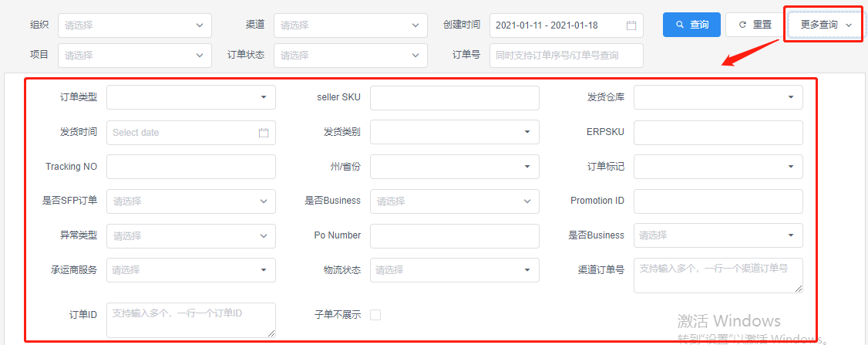This screenshot has height=345, width=868.
Task: Click the 重置 reset button
Action: (x=755, y=25)
